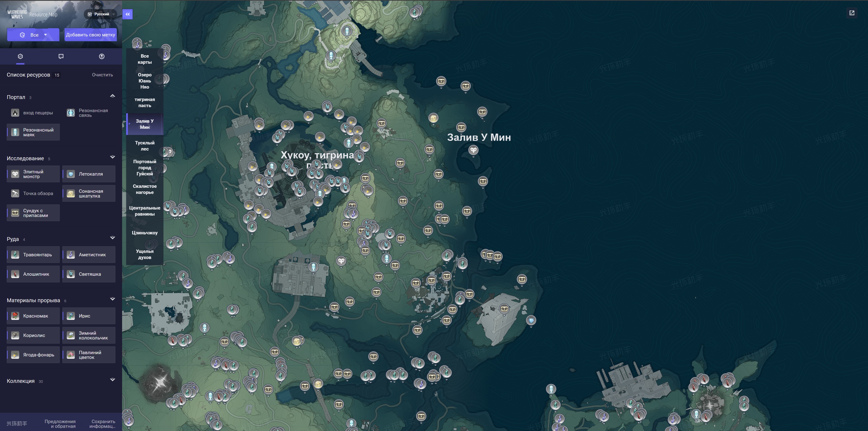Switch to the comments tab icon

point(61,56)
